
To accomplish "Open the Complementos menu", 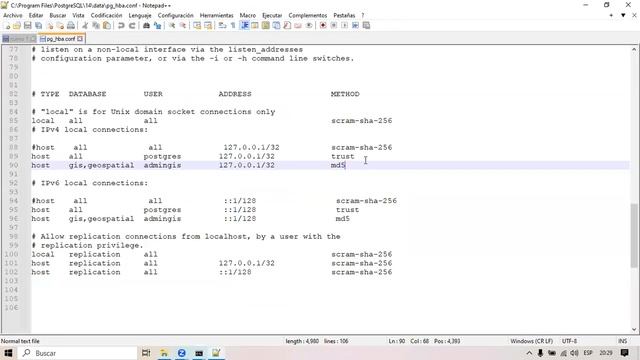I will point(307,16).
